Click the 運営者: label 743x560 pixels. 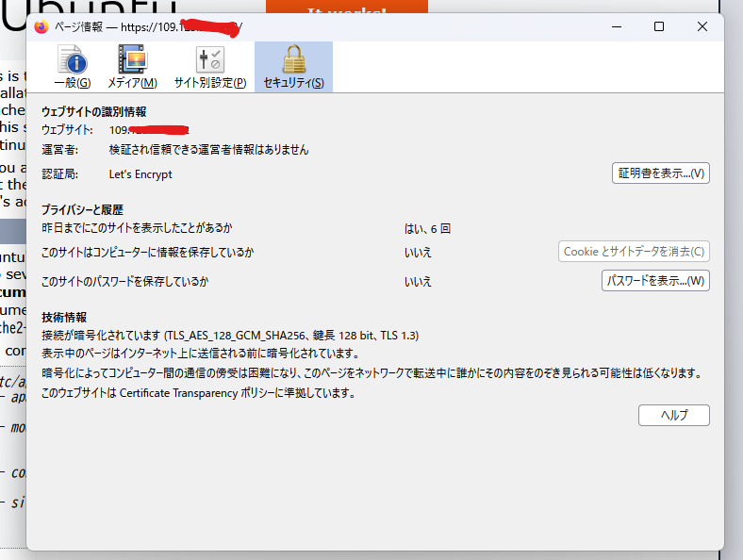60,150
